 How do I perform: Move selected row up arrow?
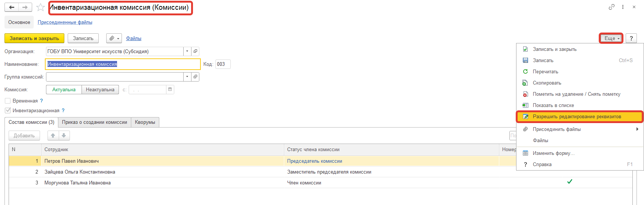coord(53,135)
